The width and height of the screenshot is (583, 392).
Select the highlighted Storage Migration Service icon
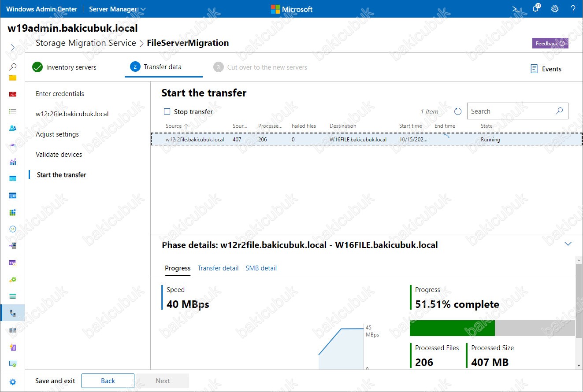[x=13, y=313]
